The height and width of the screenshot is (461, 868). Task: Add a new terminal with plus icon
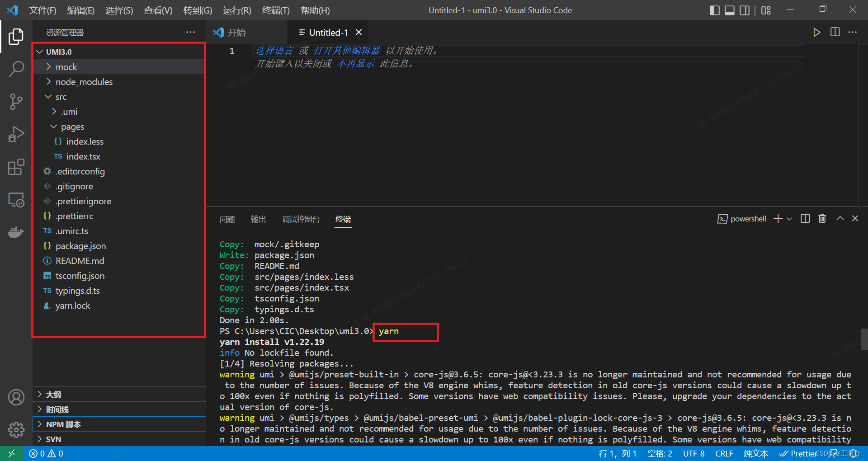pyautogui.click(x=778, y=219)
